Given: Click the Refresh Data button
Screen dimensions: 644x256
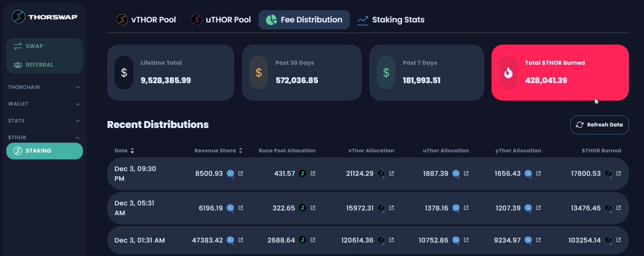Looking at the screenshot, I should [599, 125].
